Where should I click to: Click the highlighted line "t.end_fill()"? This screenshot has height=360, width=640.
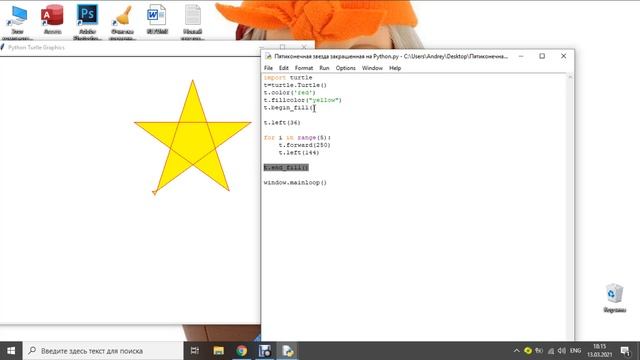pyautogui.click(x=286, y=167)
